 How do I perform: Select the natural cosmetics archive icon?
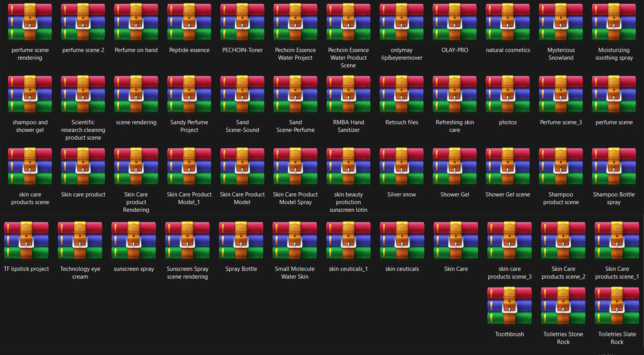coord(508,22)
